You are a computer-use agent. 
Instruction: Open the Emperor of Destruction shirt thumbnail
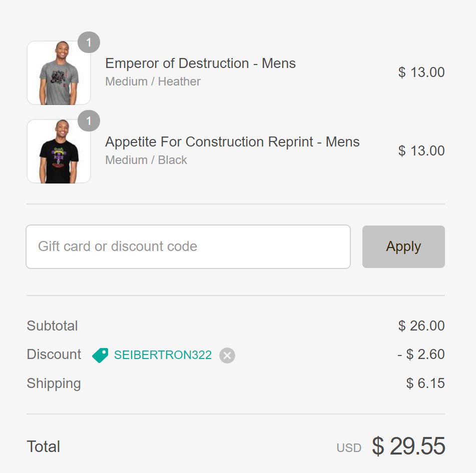(59, 73)
